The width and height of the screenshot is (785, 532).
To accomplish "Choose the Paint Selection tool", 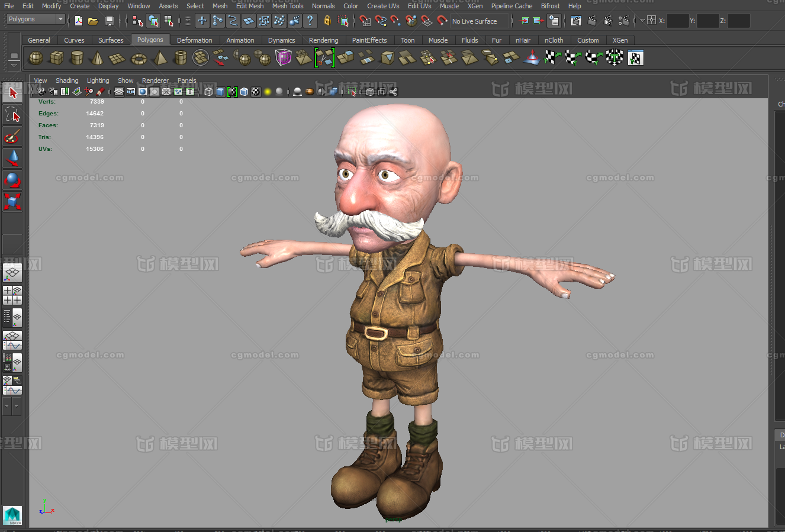I will 12,137.
